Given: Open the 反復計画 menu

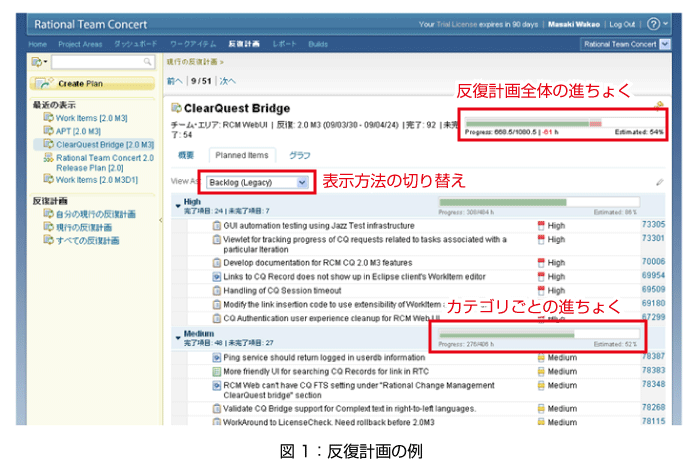Looking at the screenshot, I should click(x=244, y=44).
